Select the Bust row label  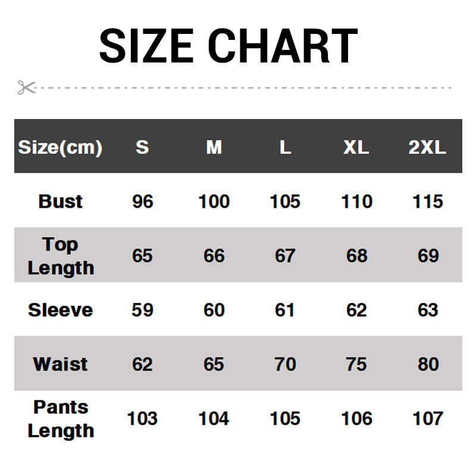coord(60,201)
